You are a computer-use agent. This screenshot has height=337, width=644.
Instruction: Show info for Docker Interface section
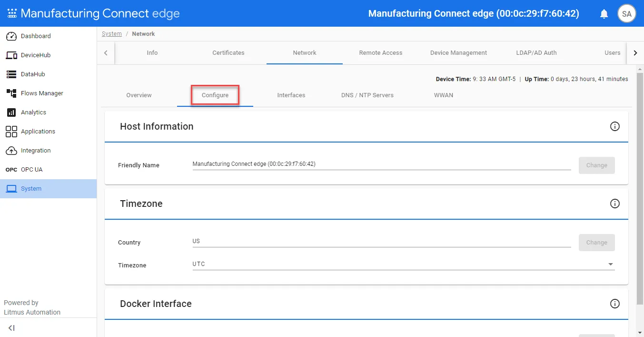click(615, 304)
